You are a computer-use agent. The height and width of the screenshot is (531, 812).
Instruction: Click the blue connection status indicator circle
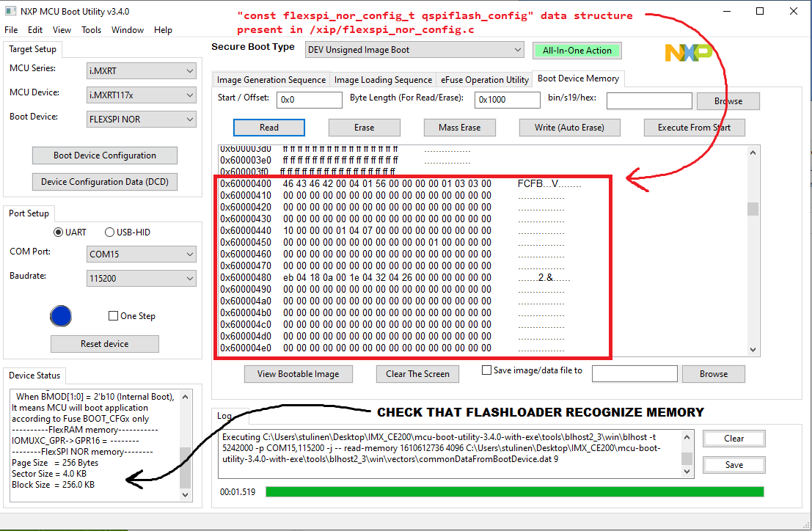[x=61, y=316]
